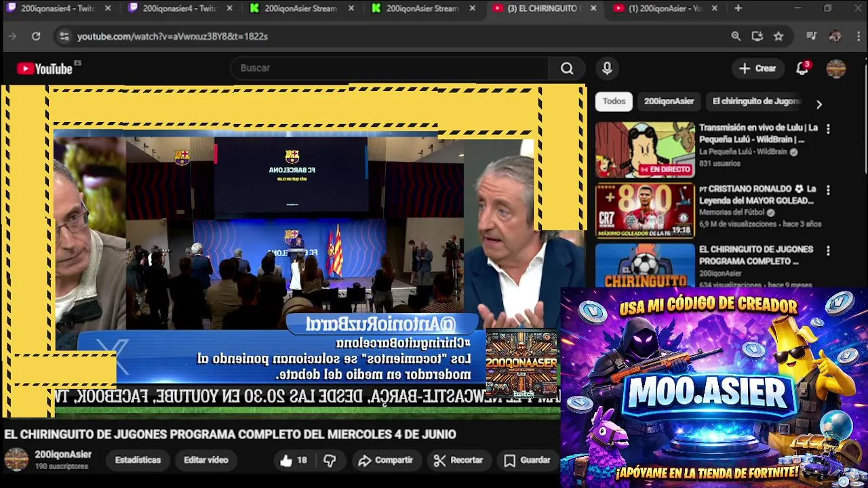The width and height of the screenshot is (868, 488).
Task: Open the YouTube home logo
Action: 45,68
